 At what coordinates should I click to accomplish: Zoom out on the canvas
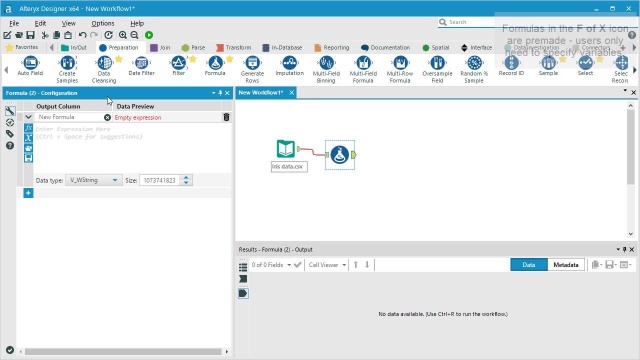pyautogui.click(x=134, y=35)
